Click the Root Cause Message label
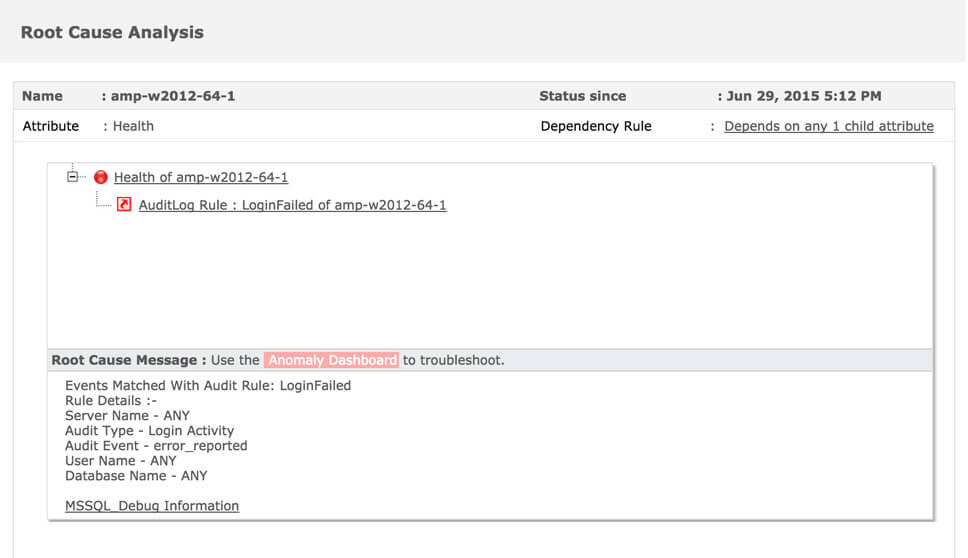The width and height of the screenshot is (968, 558). [129, 360]
